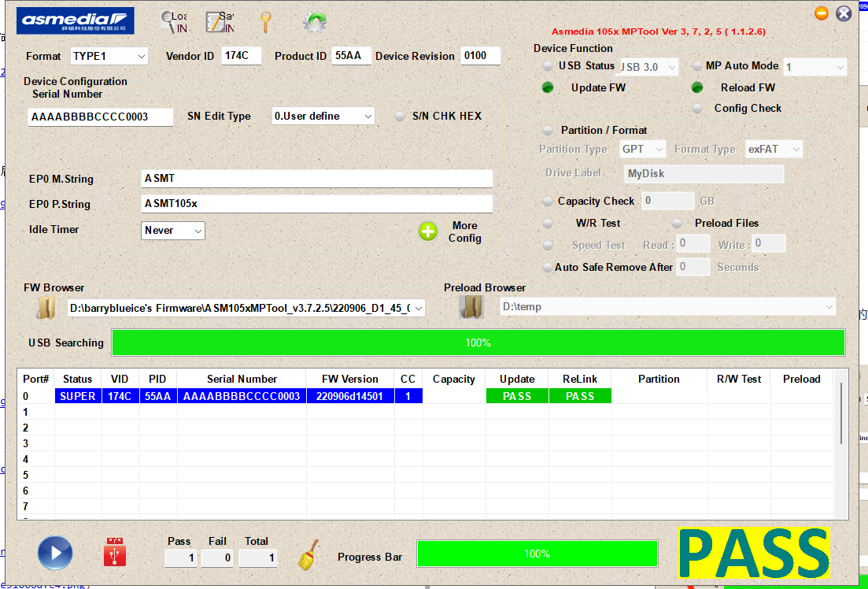
Task: Click the USB Searching green progress bar
Action: point(478,343)
